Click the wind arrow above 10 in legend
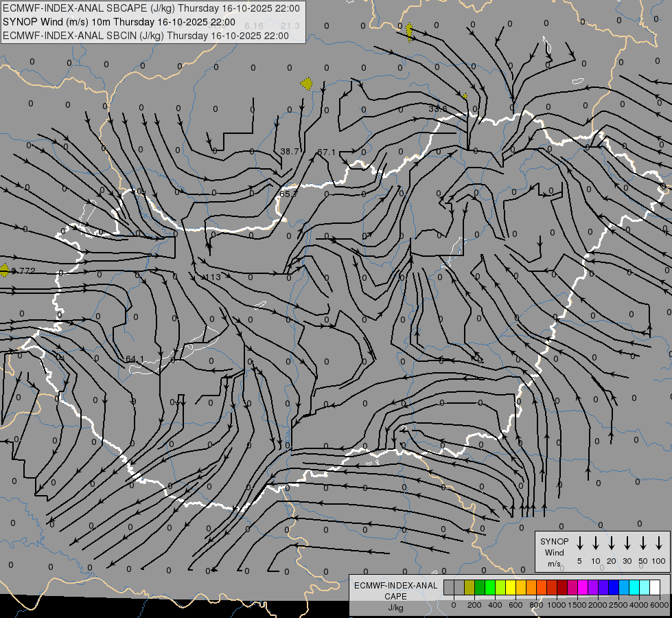This screenshot has height=618, width=672. pos(595,543)
